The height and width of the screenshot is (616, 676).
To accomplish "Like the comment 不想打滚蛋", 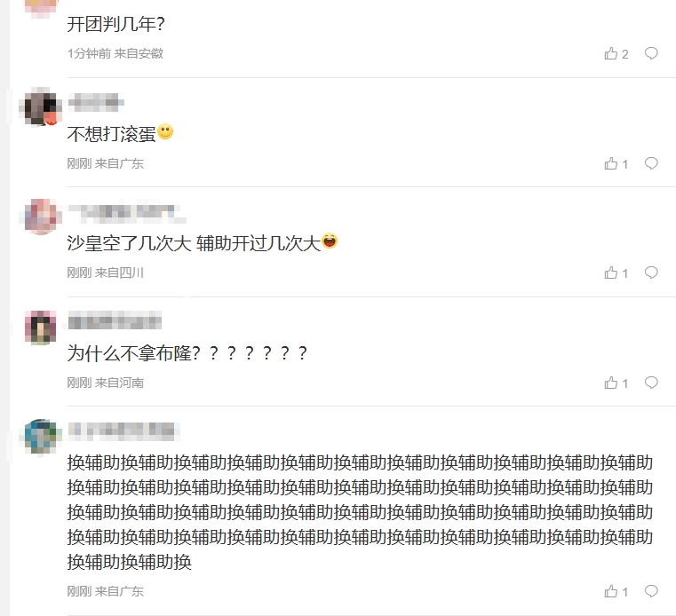I will 616,163.
